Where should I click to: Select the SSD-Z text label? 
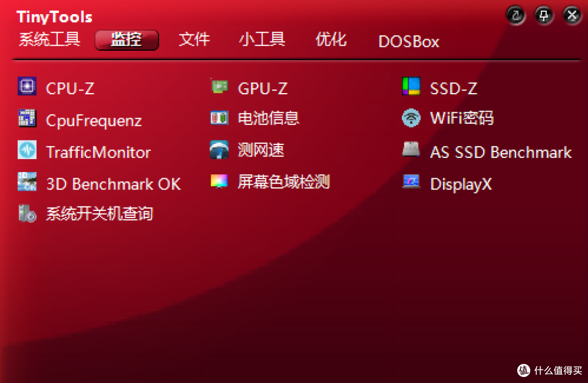(x=454, y=88)
